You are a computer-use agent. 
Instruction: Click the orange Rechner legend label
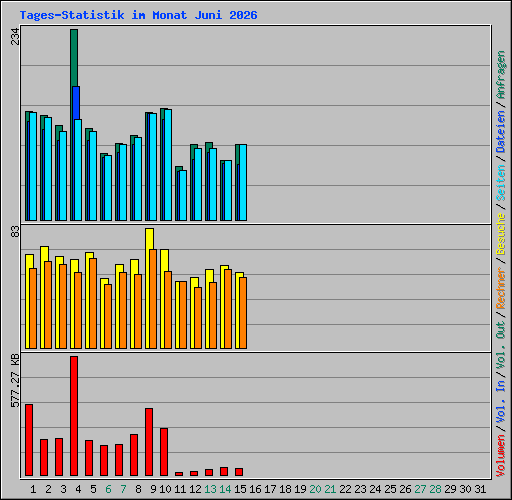point(501,288)
